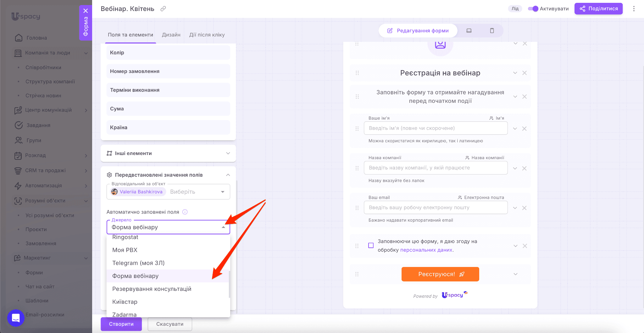Screen dimensions: 644x333
Task: Remove the Ваш email field
Action: (x=524, y=208)
